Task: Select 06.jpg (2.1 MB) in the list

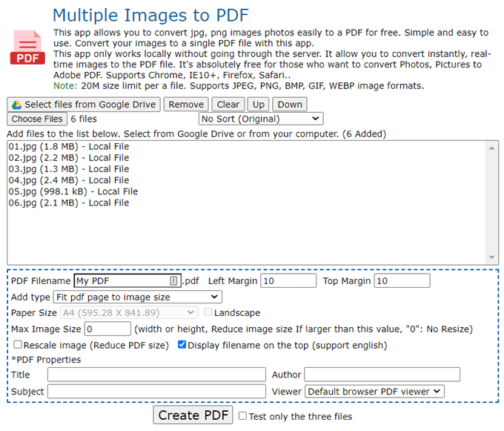Action: click(69, 203)
